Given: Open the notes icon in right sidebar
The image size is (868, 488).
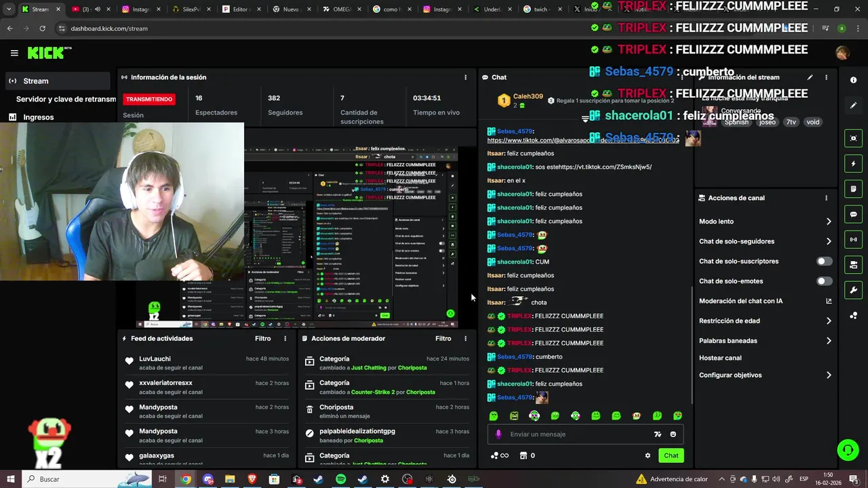Looking at the screenshot, I should (x=853, y=188).
